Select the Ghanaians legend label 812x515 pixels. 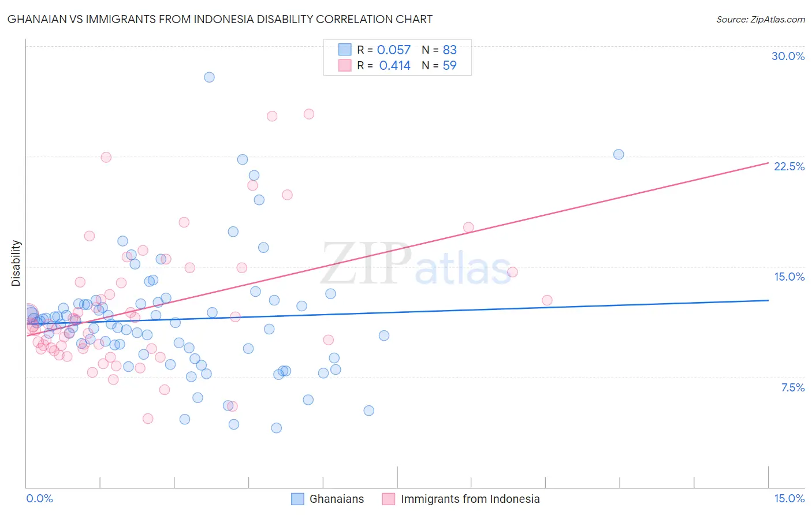coord(337,499)
